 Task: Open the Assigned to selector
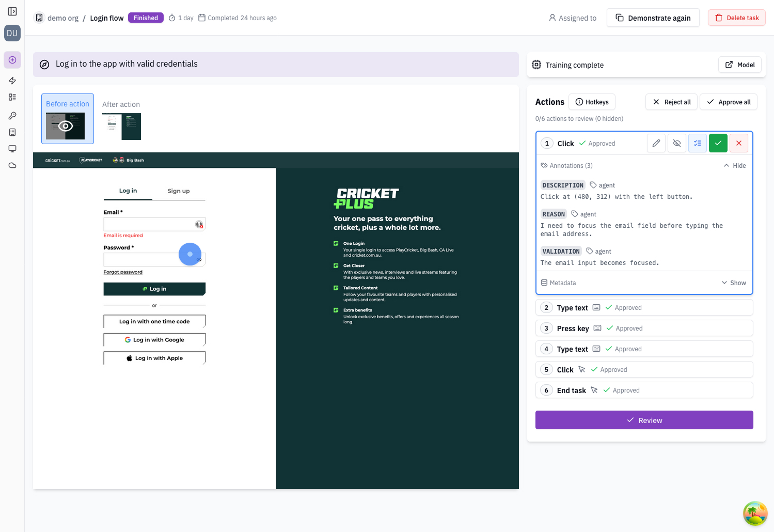(573, 18)
